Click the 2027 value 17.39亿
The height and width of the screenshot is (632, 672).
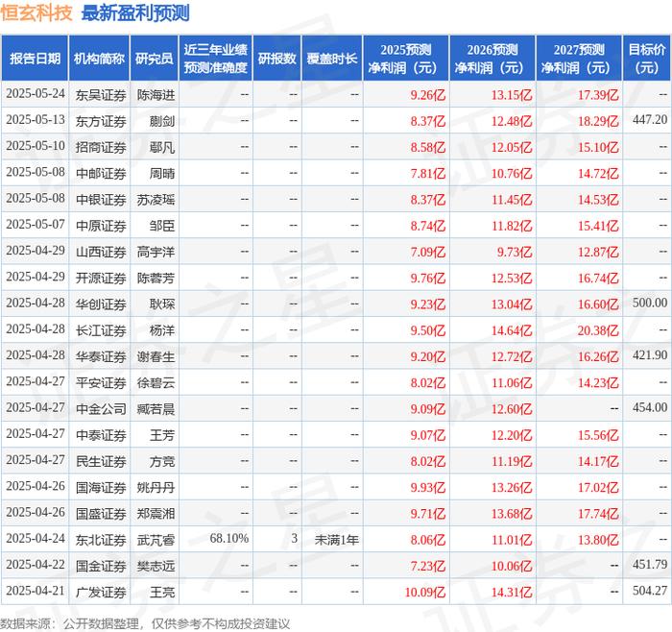598,95
